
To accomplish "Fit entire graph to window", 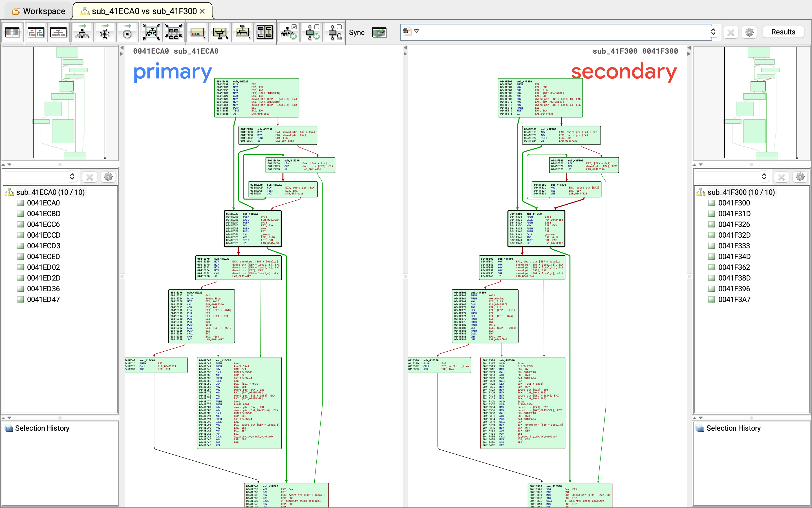I will tap(151, 32).
